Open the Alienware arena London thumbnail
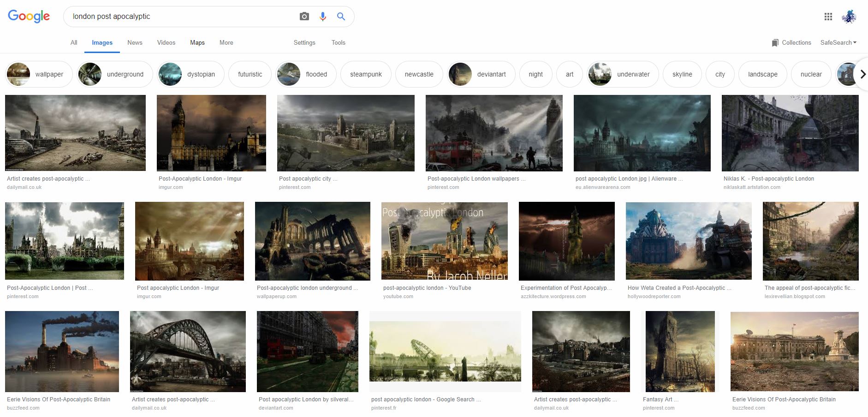 click(642, 133)
